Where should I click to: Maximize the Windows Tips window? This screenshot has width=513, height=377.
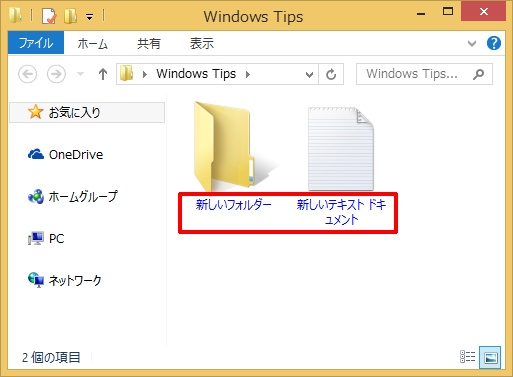(448, 12)
